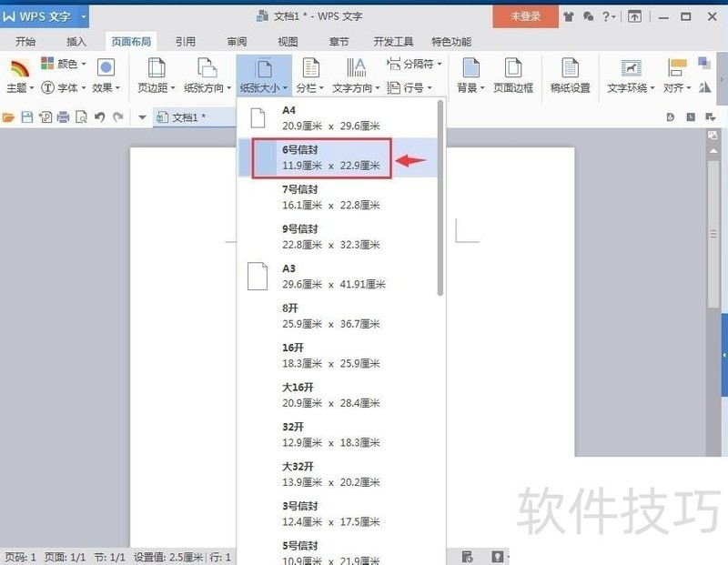The width and height of the screenshot is (728, 565).
Task: Select 32开 12.9 x 18.3 paper size
Action: click(337, 435)
